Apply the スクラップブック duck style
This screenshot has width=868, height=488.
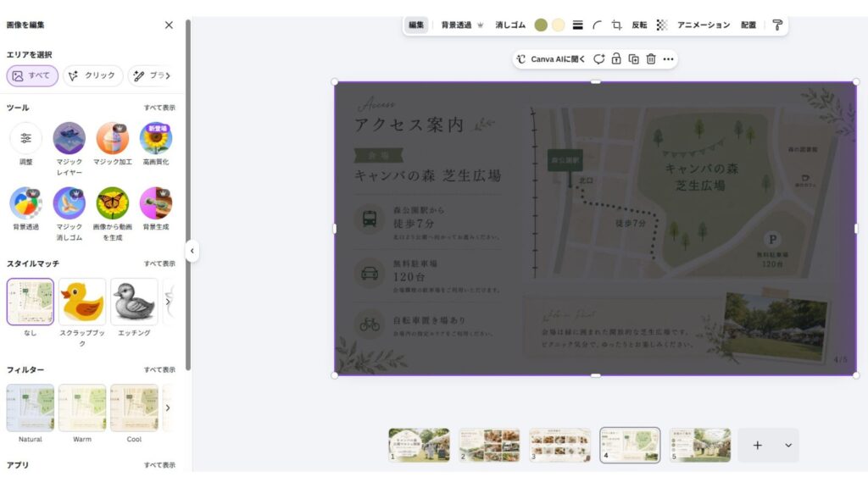[x=82, y=302]
